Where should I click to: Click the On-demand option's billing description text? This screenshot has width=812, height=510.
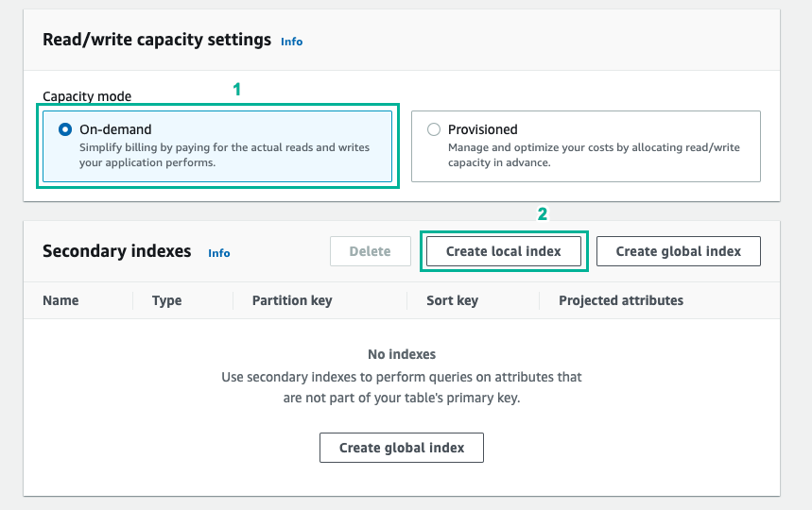[224, 155]
